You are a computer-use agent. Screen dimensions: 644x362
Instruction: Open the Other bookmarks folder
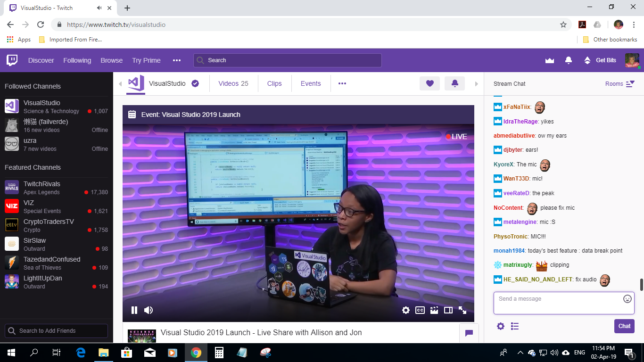(610, 40)
